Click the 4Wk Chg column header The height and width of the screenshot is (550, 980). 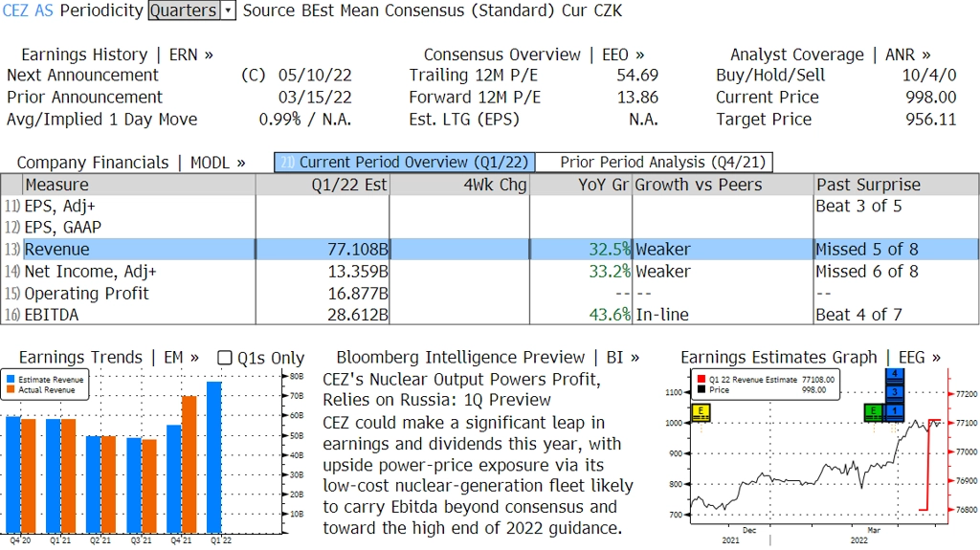tap(459, 185)
